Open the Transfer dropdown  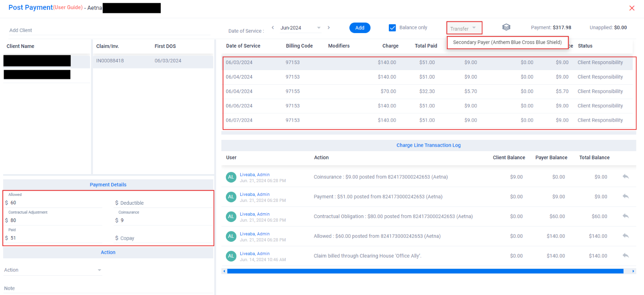pyautogui.click(x=464, y=28)
